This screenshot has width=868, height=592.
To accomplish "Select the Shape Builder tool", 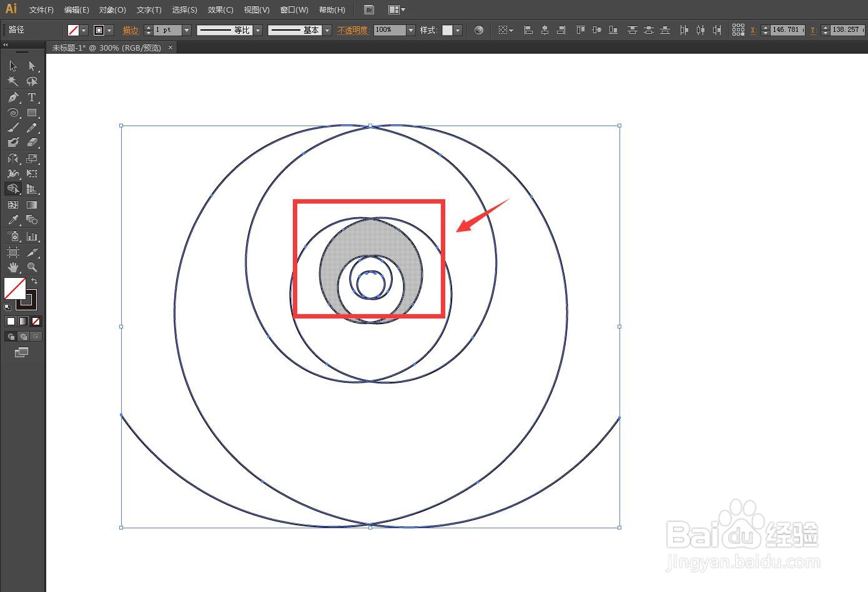I will 13,189.
